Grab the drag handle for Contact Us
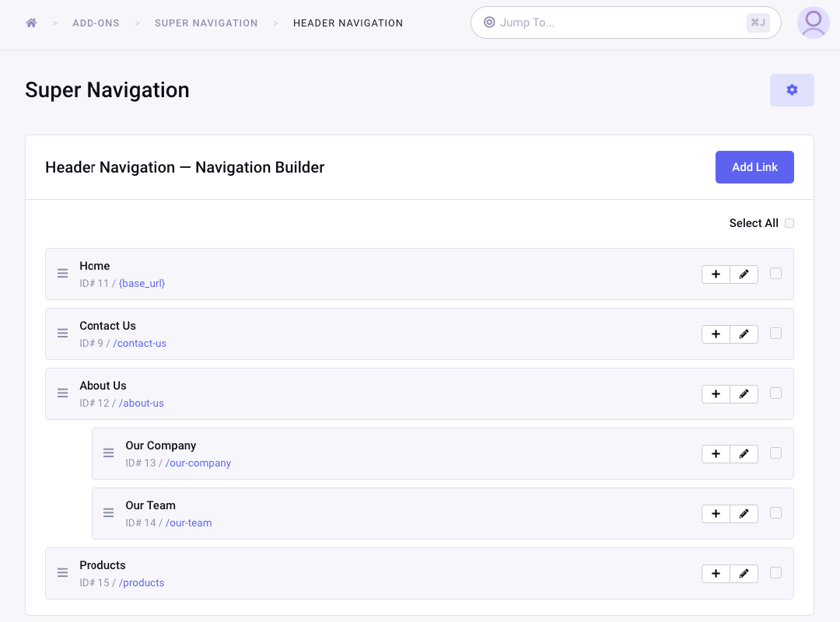Image resolution: width=840 pixels, height=622 pixels. click(63, 334)
